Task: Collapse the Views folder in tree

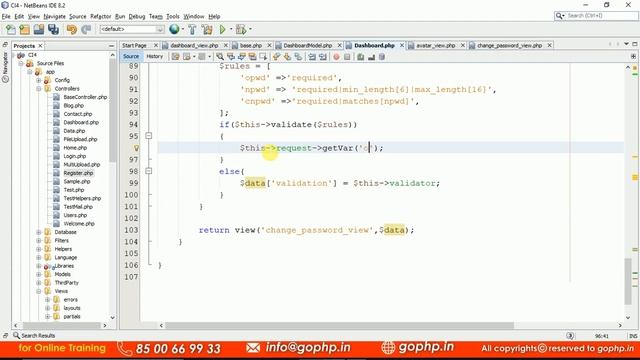Action: pyautogui.click(x=39, y=291)
